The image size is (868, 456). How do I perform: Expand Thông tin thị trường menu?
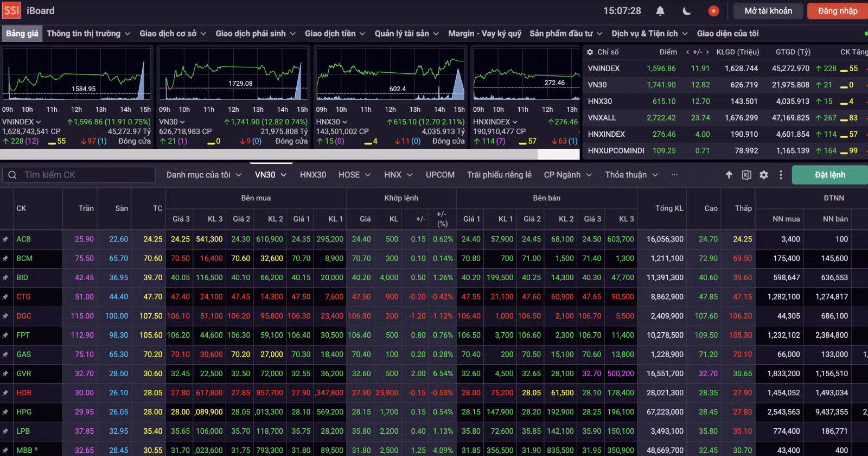coord(88,34)
